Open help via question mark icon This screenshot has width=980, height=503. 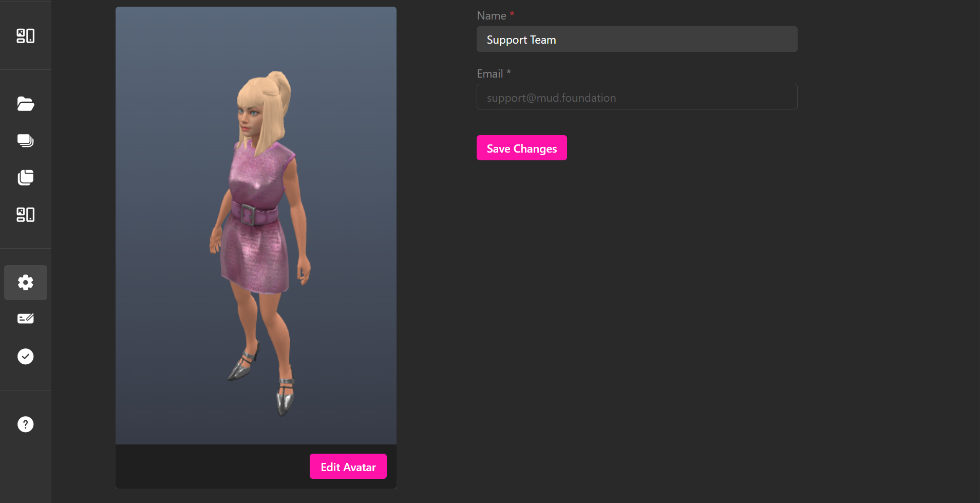(x=25, y=424)
